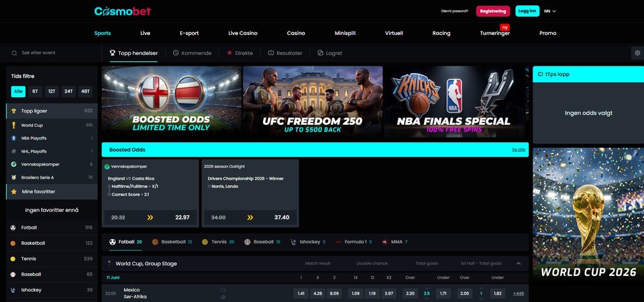
Task: Click the Baseball icon in sidebar
Action: 13,274
